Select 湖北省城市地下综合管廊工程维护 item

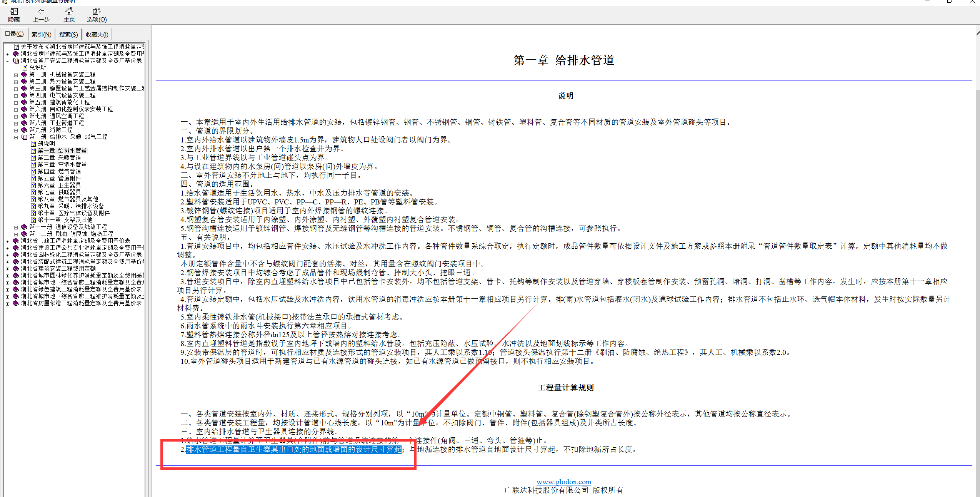point(83,296)
